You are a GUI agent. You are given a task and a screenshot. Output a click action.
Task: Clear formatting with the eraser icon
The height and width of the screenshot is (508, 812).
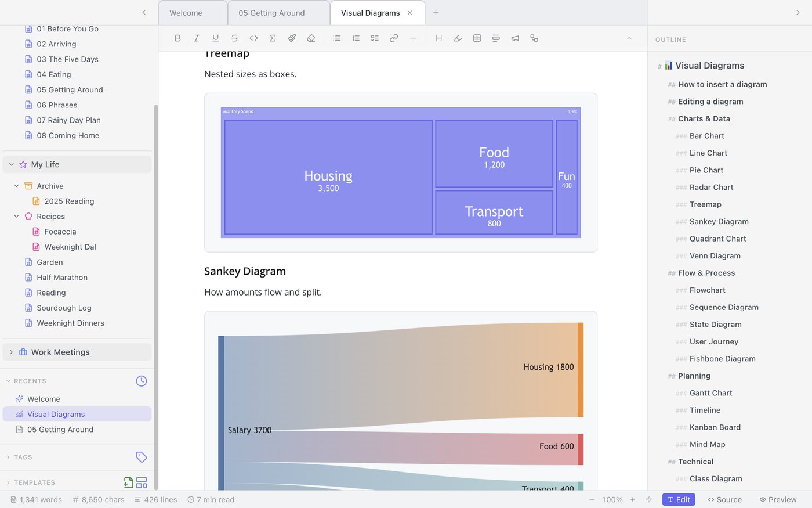tap(311, 38)
